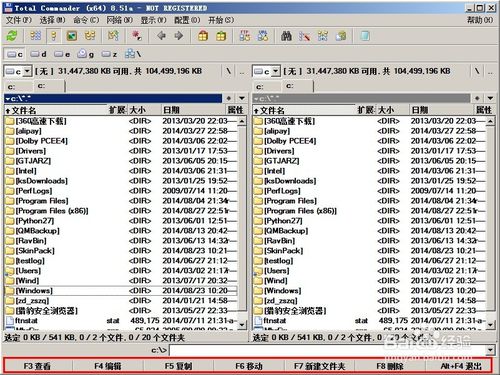Click right panel scrollbar up arrow
The width and height of the screenshot is (500, 375).
pyautogui.click(x=490, y=121)
